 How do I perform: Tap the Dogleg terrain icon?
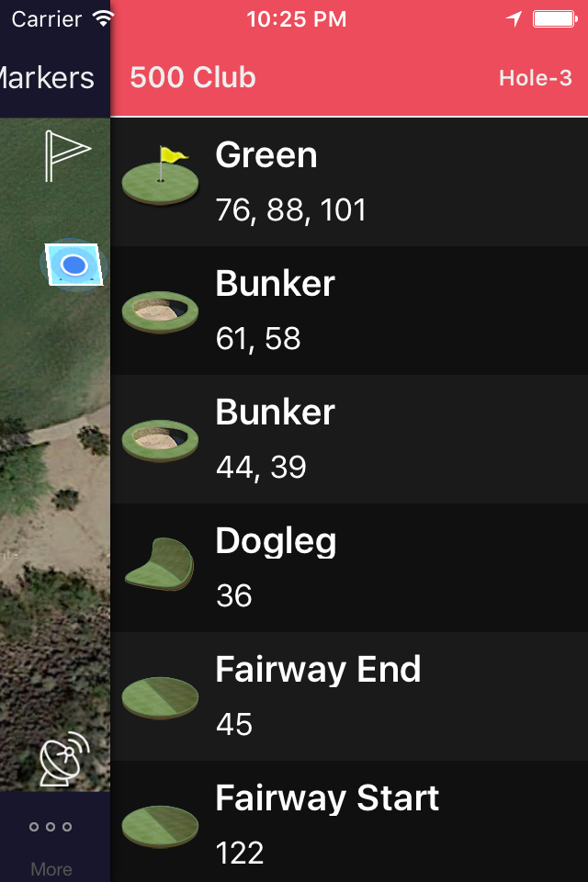[160, 564]
